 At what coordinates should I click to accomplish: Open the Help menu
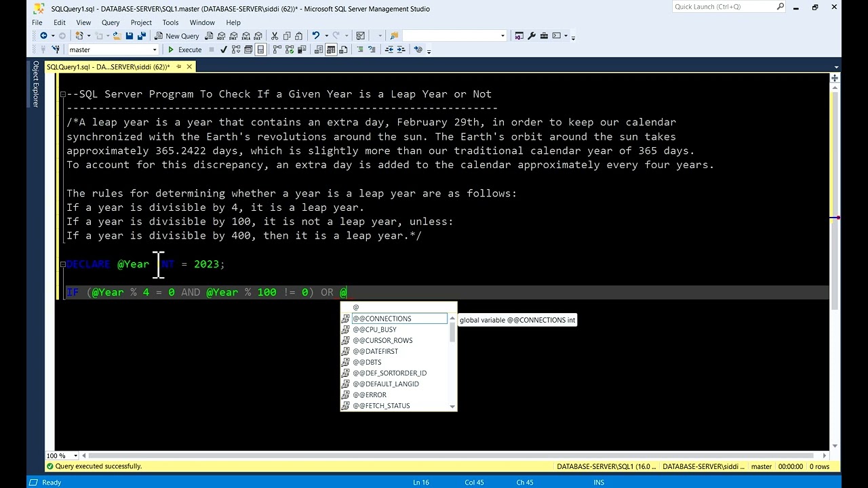[233, 22]
